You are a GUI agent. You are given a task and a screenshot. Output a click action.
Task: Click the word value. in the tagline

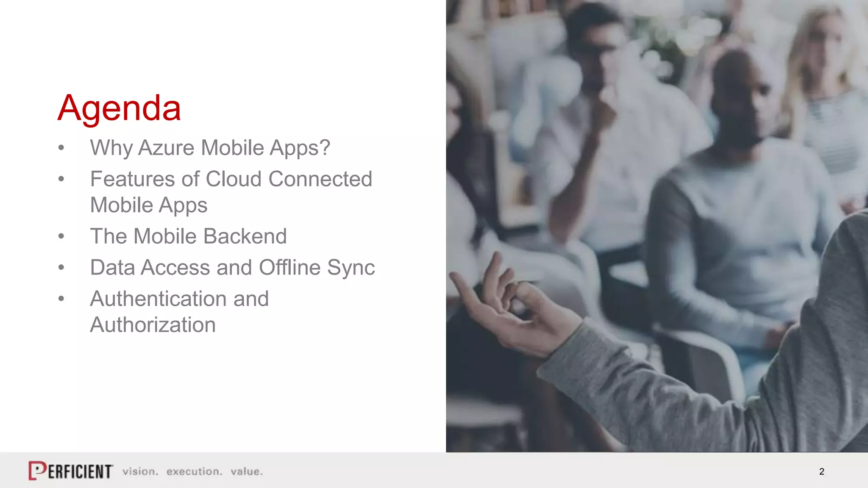coord(247,471)
